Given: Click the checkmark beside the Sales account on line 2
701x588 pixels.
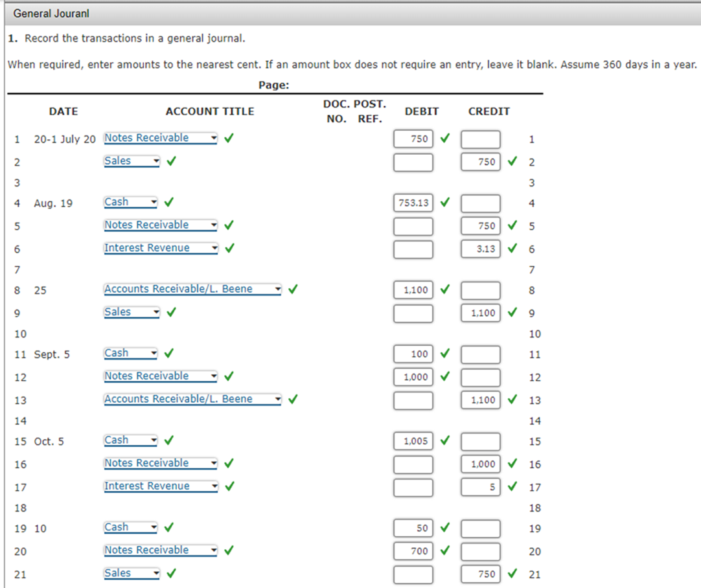Looking at the screenshot, I should coord(170,160).
